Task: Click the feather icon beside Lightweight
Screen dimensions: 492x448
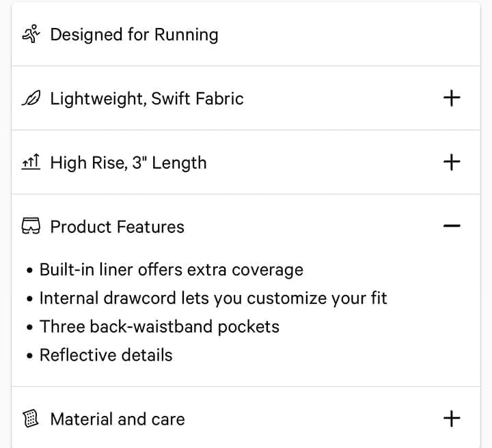Action: pos(31,98)
